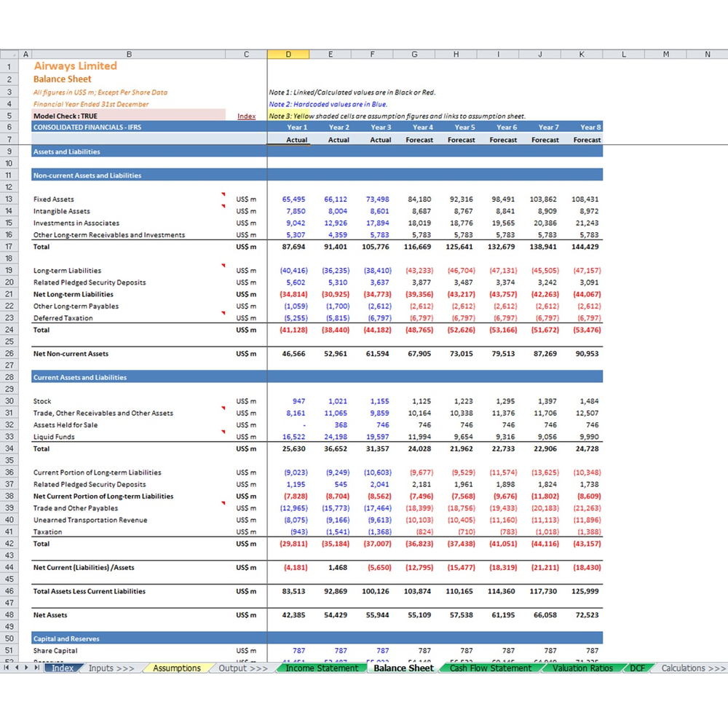Click 'Unearned Transportation Revenue' row label

tap(90, 520)
